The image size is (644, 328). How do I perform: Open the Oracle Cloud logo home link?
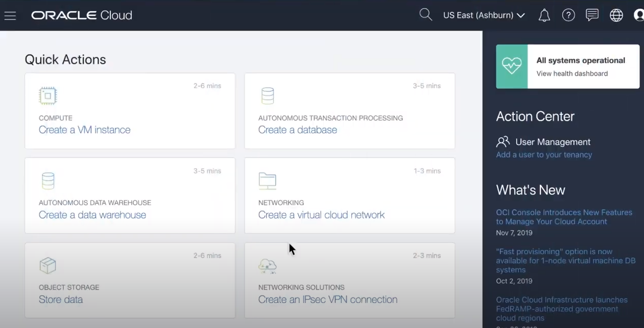click(81, 15)
